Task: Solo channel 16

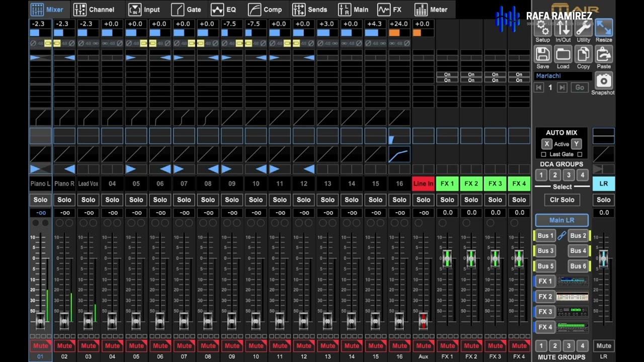Action: (x=399, y=200)
